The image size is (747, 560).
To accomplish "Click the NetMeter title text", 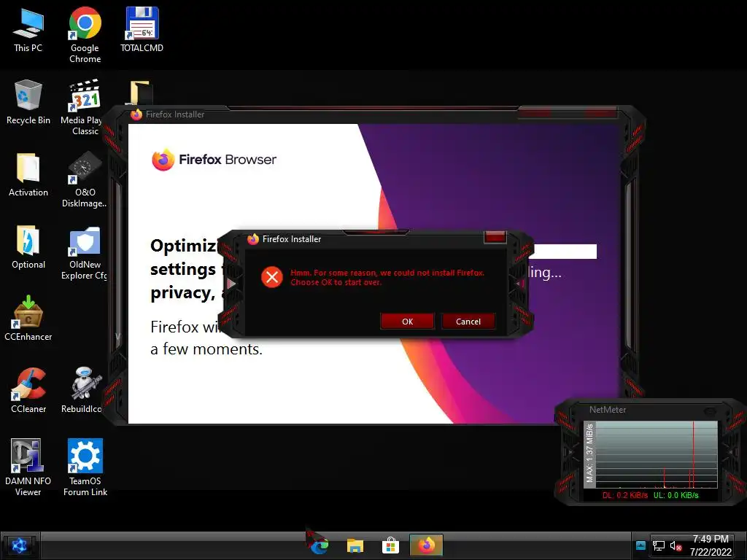I will pos(608,410).
